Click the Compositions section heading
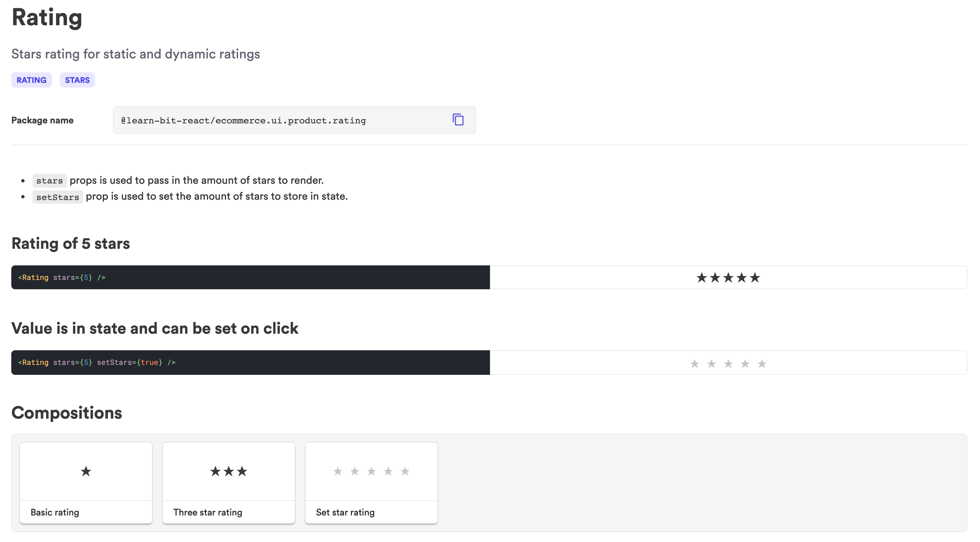Screen dimensions: 980x542 pos(67,413)
